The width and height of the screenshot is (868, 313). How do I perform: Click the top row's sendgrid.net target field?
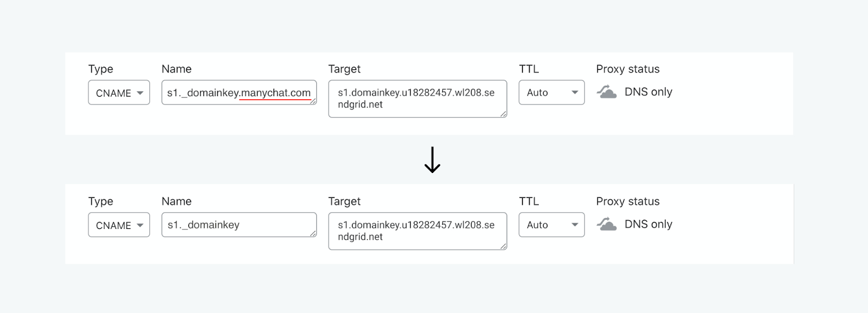418,99
